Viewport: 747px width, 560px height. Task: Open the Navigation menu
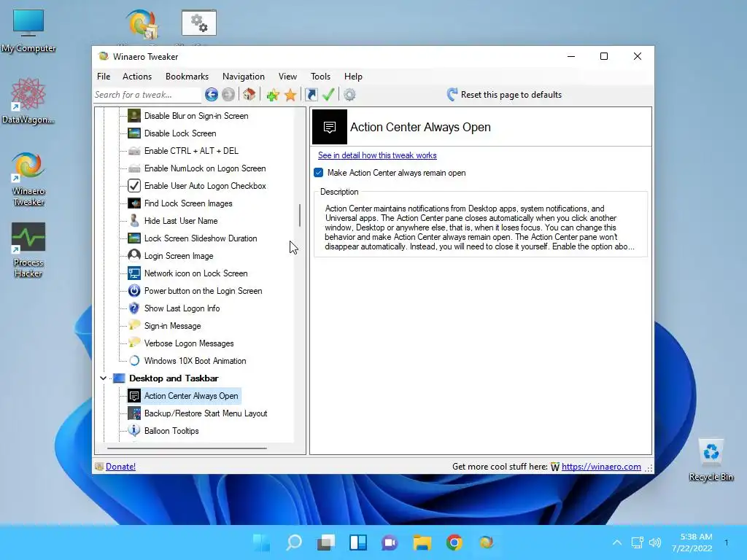pyautogui.click(x=244, y=76)
